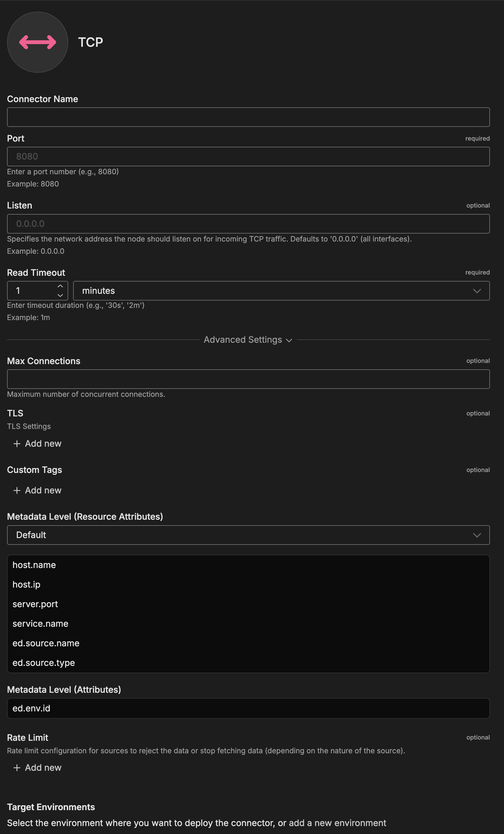Click plus icon under TLS Settings
This screenshot has height=834, width=504.
pyautogui.click(x=17, y=444)
